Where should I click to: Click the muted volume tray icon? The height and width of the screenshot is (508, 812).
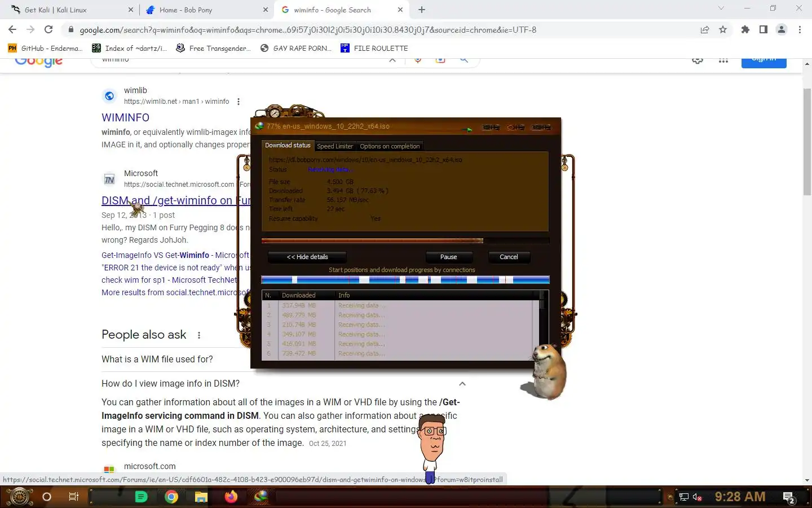click(698, 497)
